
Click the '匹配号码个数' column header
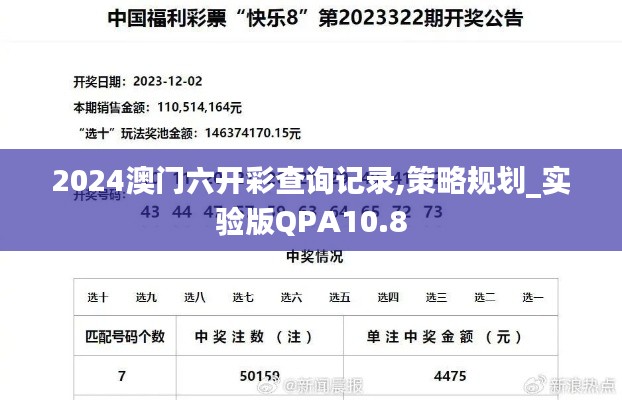tap(125, 337)
